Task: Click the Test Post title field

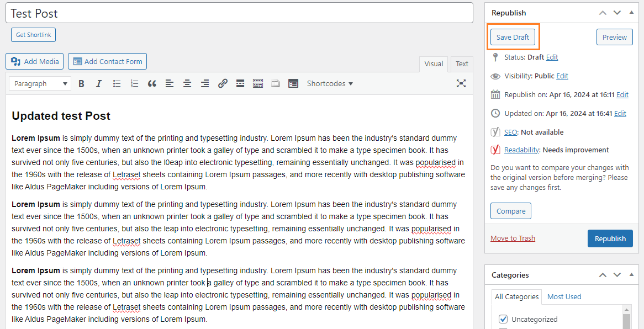Action: click(239, 13)
